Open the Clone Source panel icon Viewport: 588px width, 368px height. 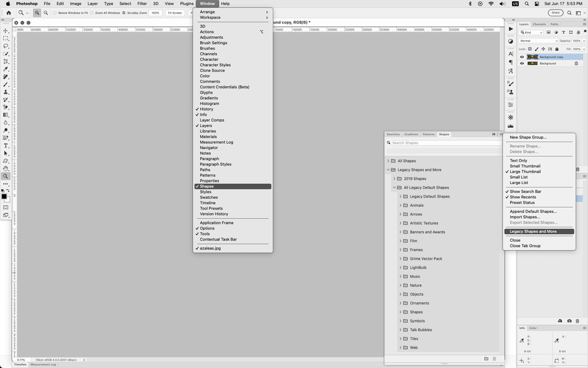click(x=511, y=91)
